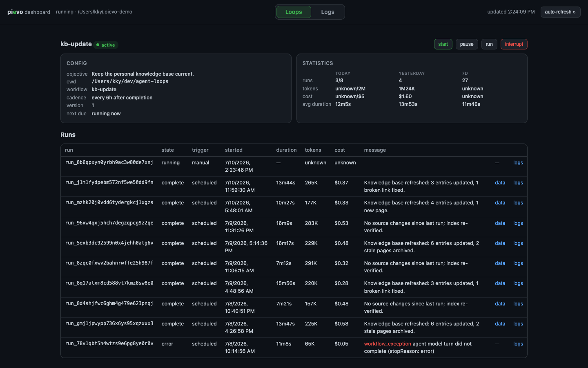The height and width of the screenshot is (368, 588).
Task: Switch to the Logs tab
Action: 327,12
